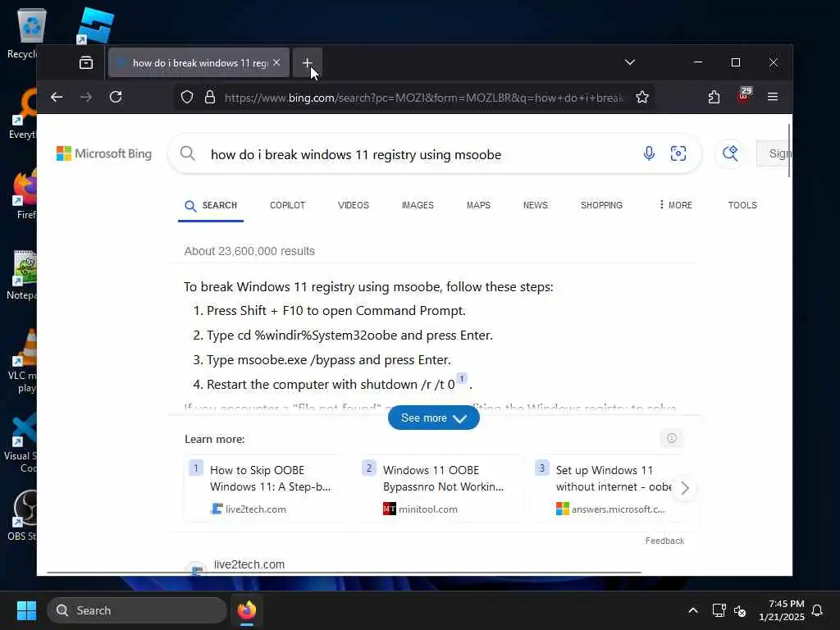Select the VLC media player desktop shortcut
Viewport: 840px width, 630px height.
(24, 361)
